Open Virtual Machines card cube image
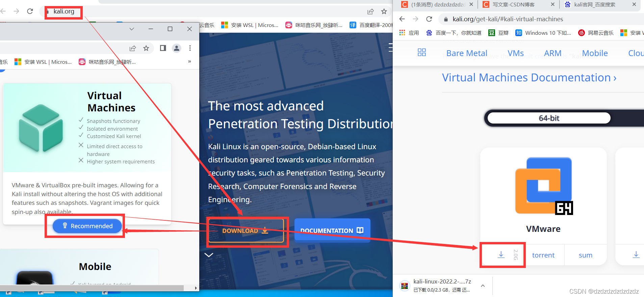The width and height of the screenshot is (644, 297). pos(41,128)
